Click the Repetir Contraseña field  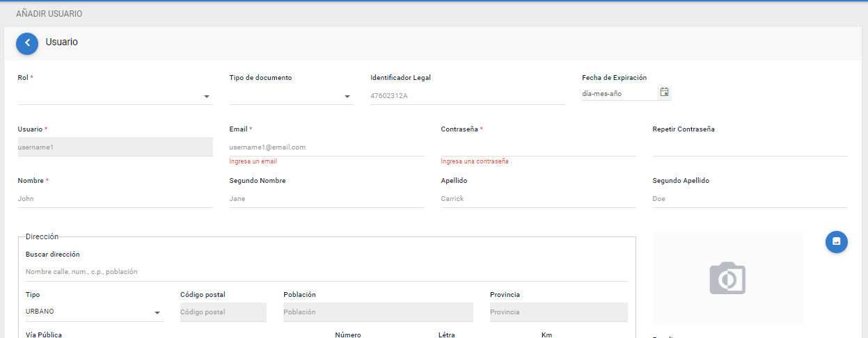coord(750,147)
